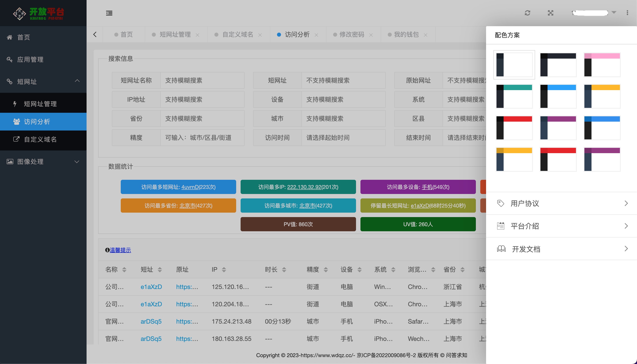Viewport: 637px width, 364px height.
Task: Switch to the 短网址管理 tab
Action: point(175,34)
